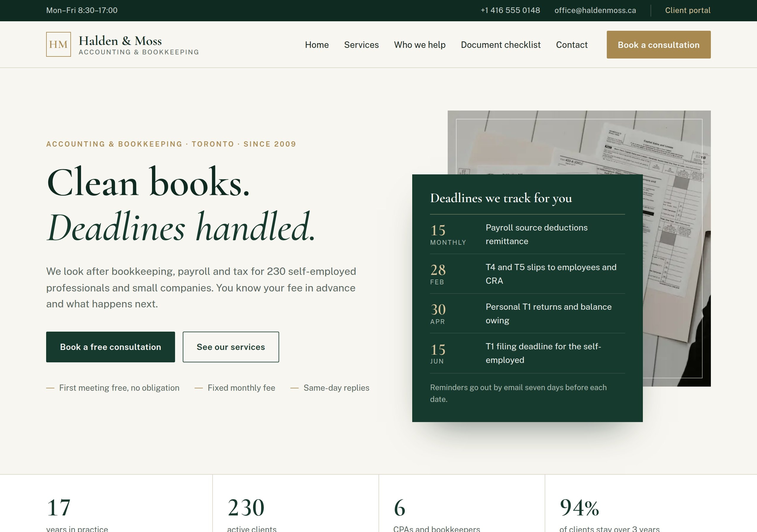Click the '230' active clients stat

(246, 508)
